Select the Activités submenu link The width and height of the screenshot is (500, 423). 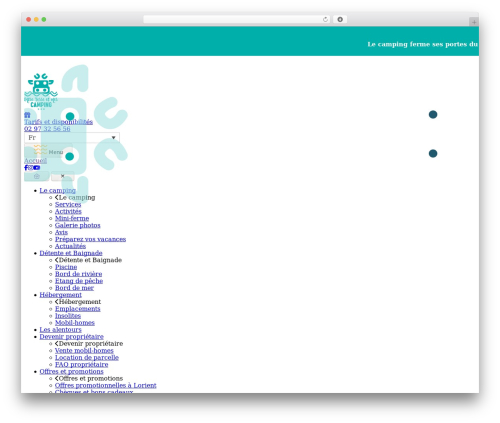(68, 211)
